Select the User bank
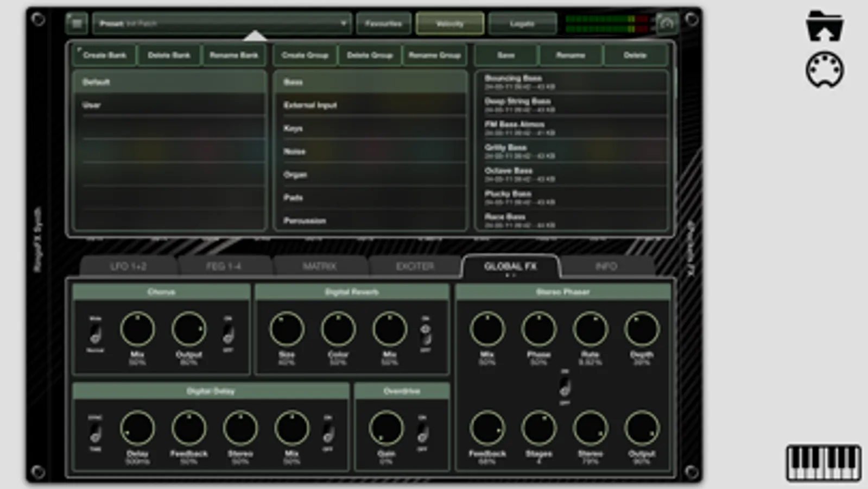Image resolution: width=868 pixels, height=489 pixels. [169, 105]
